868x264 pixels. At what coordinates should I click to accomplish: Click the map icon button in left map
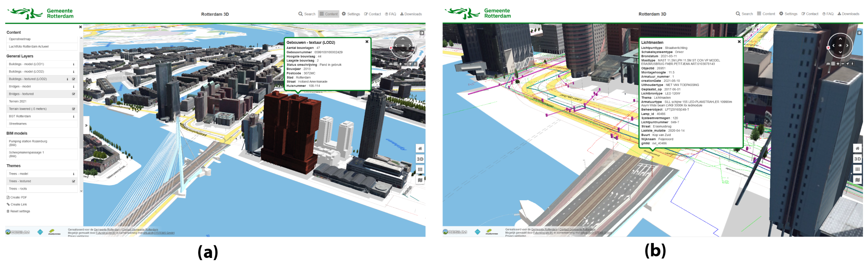[x=420, y=180]
